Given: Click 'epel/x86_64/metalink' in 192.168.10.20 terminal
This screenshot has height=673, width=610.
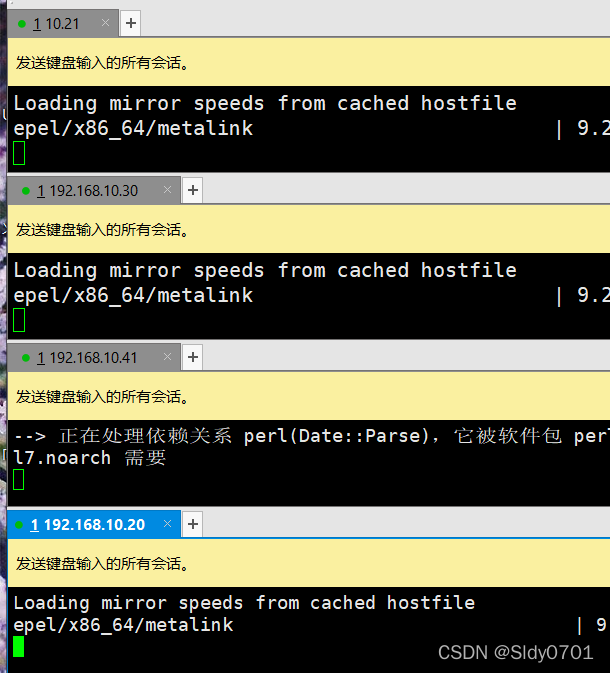Looking at the screenshot, I should [123, 625].
